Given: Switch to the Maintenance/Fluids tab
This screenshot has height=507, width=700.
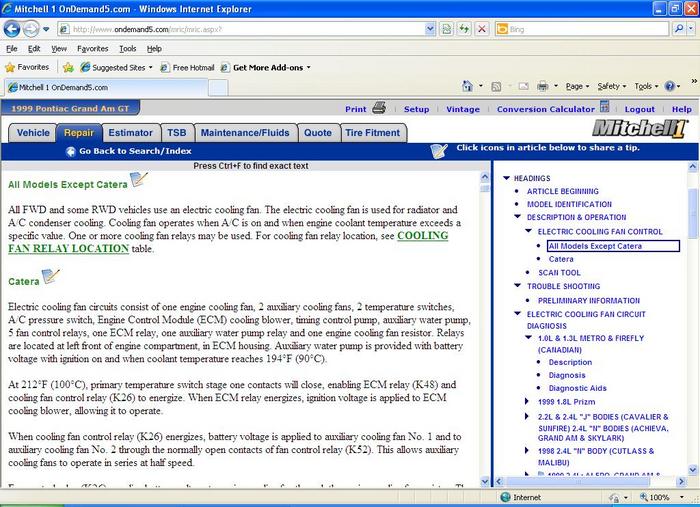Looking at the screenshot, I should (245, 133).
